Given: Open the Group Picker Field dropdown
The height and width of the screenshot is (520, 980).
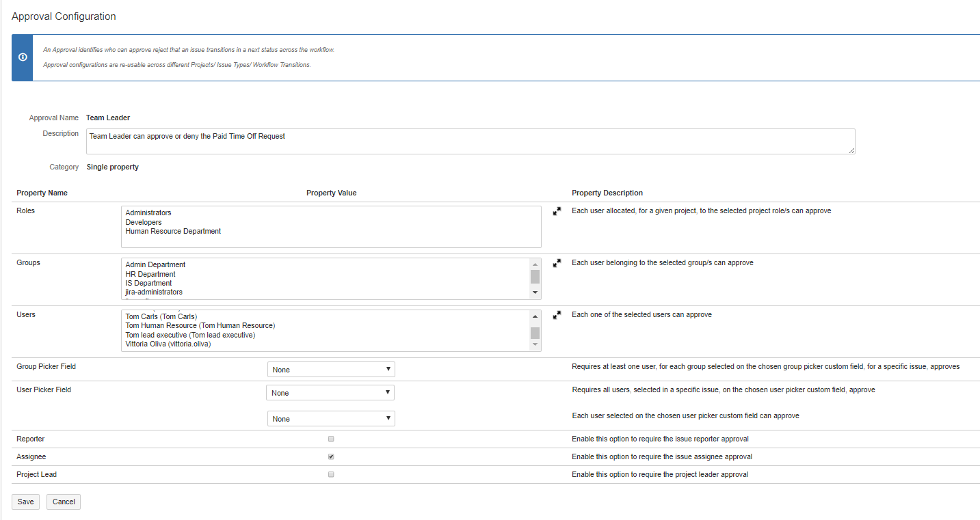Looking at the screenshot, I should [x=331, y=370].
